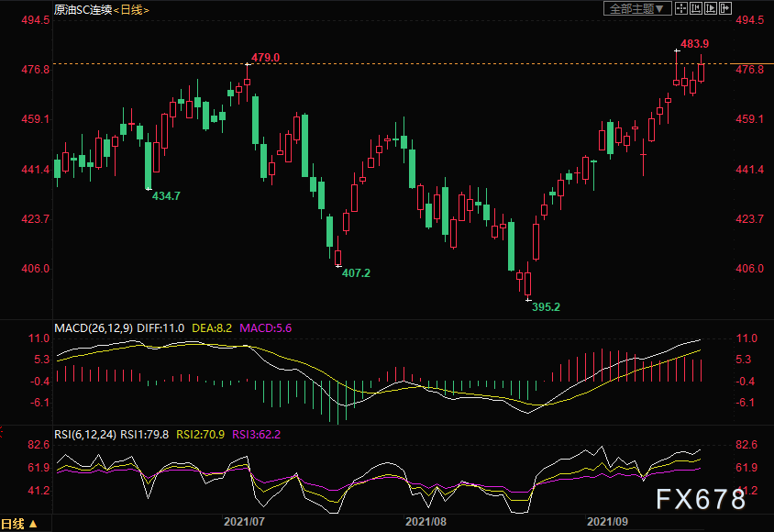
Task: Click the 434.7 low price label
Action: 166,196
